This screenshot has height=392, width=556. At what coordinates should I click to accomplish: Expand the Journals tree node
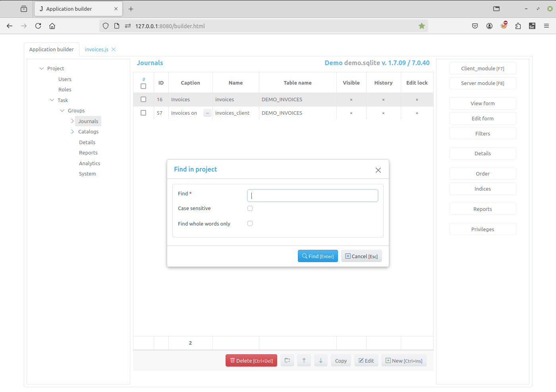(72, 121)
